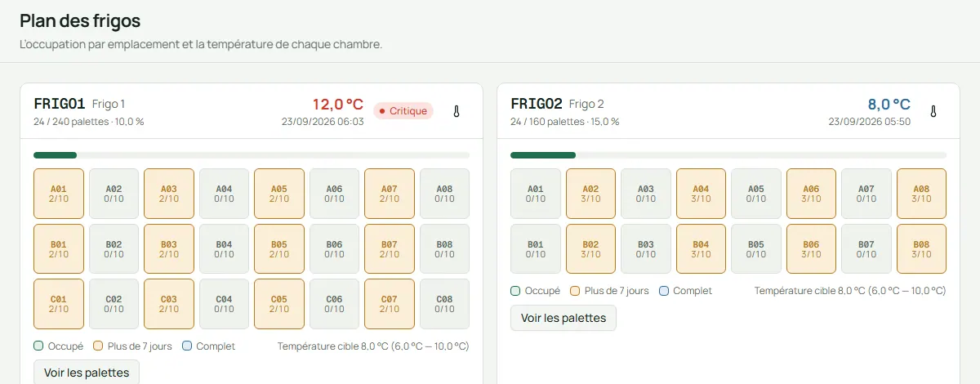This screenshot has height=384, width=980.
Task: Select slot A07 in FRIGO1
Action: pyautogui.click(x=390, y=194)
